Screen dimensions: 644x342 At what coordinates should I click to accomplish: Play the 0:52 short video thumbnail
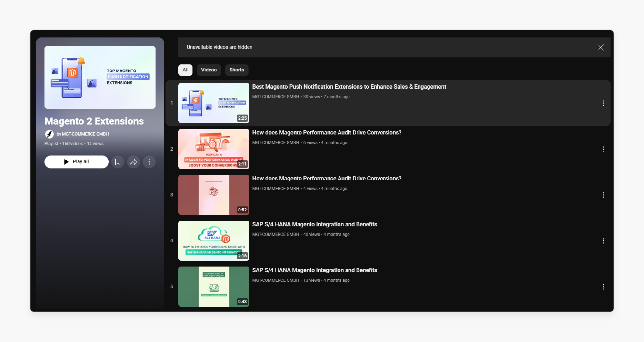pyautogui.click(x=213, y=195)
